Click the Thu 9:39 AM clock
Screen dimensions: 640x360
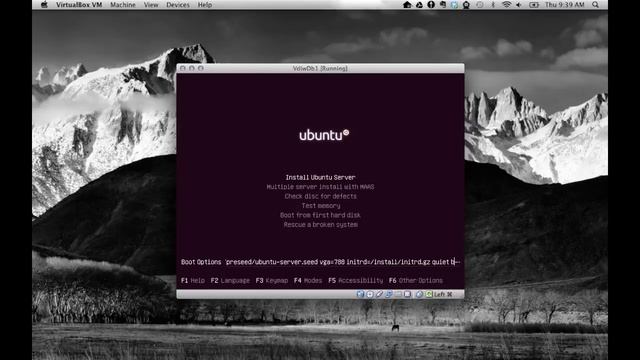(565, 5)
